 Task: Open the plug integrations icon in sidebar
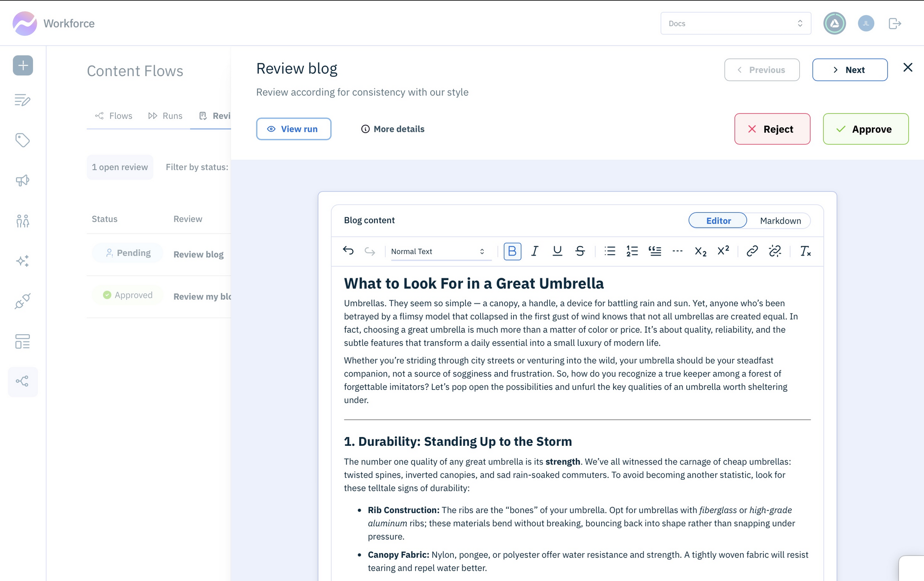pos(23,301)
